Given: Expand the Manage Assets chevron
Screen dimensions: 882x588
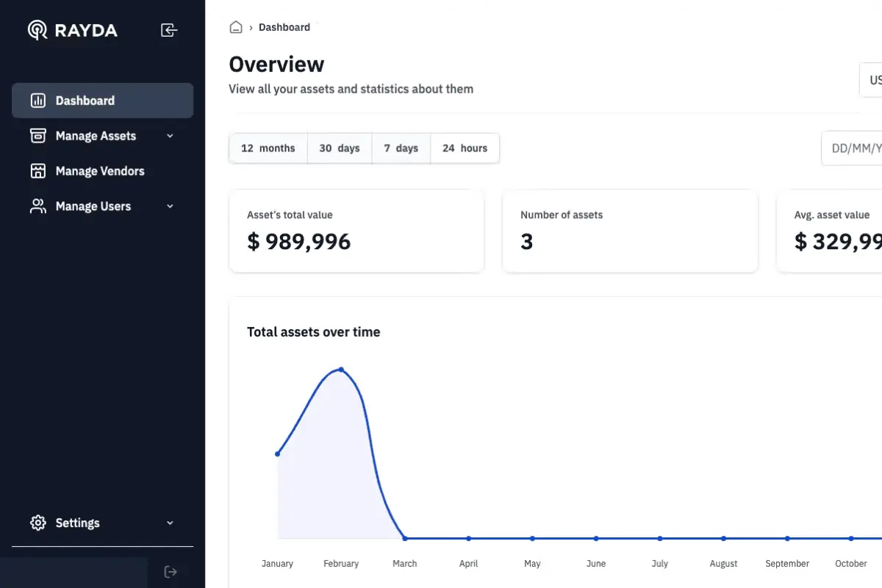Looking at the screenshot, I should 170,136.
